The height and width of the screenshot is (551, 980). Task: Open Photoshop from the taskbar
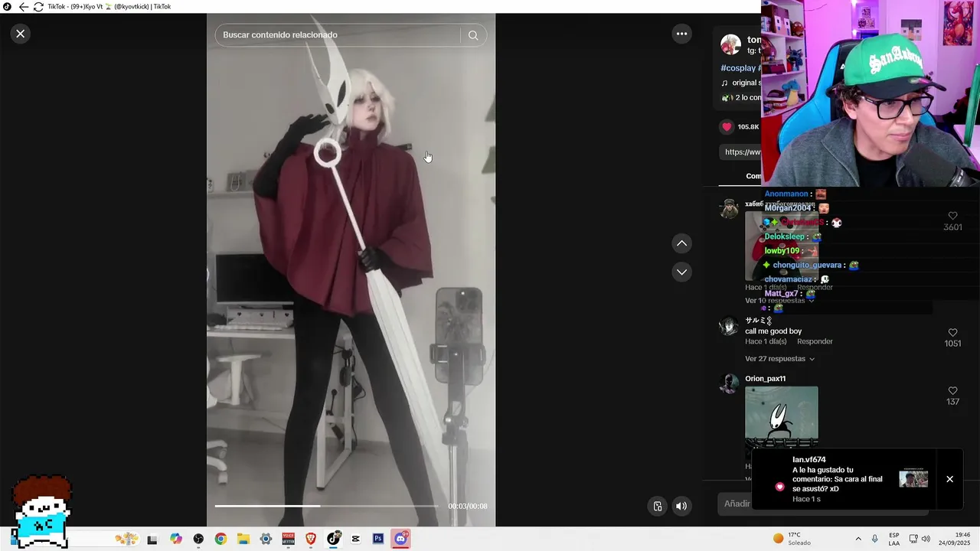click(x=378, y=539)
